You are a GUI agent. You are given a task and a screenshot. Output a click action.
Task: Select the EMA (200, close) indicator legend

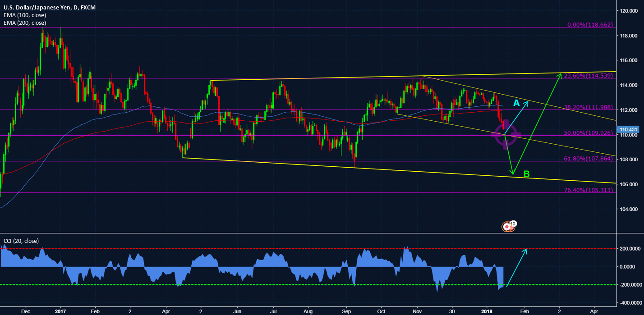pos(25,23)
